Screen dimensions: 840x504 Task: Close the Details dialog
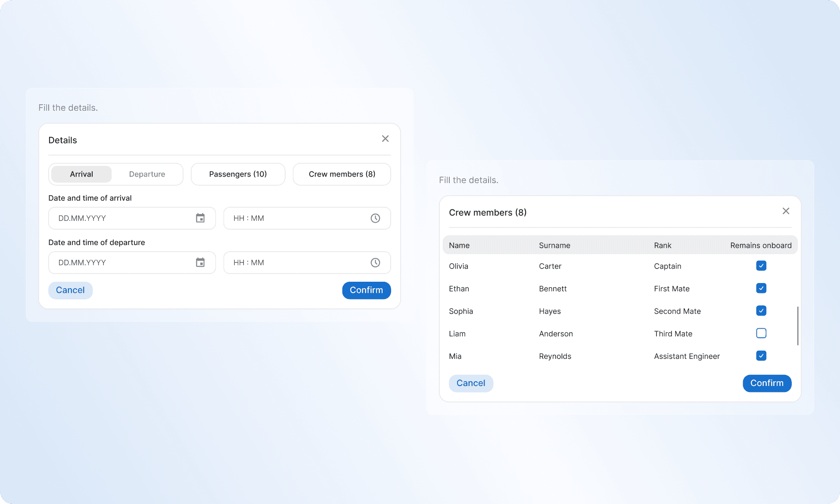point(385,138)
